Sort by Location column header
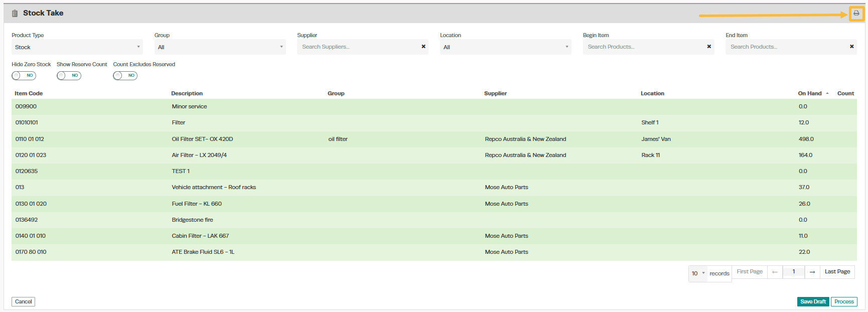This screenshot has height=312, width=868. click(x=652, y=93)
